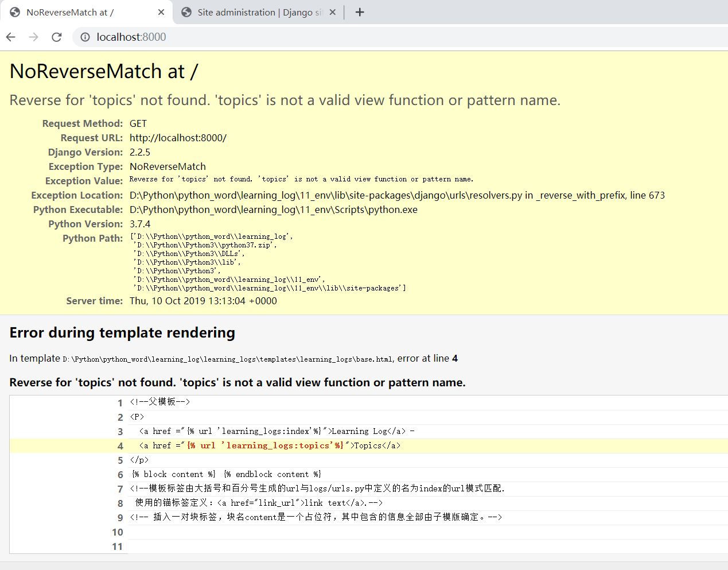728x570 pixels.
Task: Click the NoReverseMatch at / heading
Action: [x=104, y=71]
